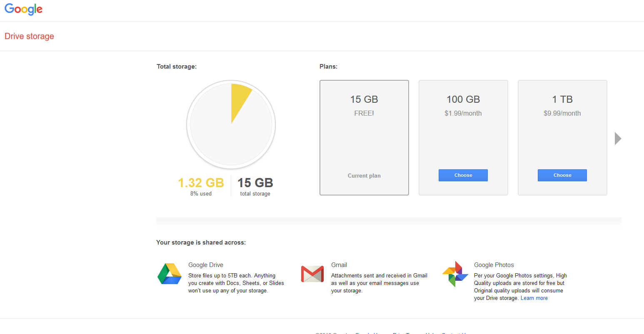644x334 pixels.
Task: Click the unused gray area of pie chart
Action: point(221,137)
